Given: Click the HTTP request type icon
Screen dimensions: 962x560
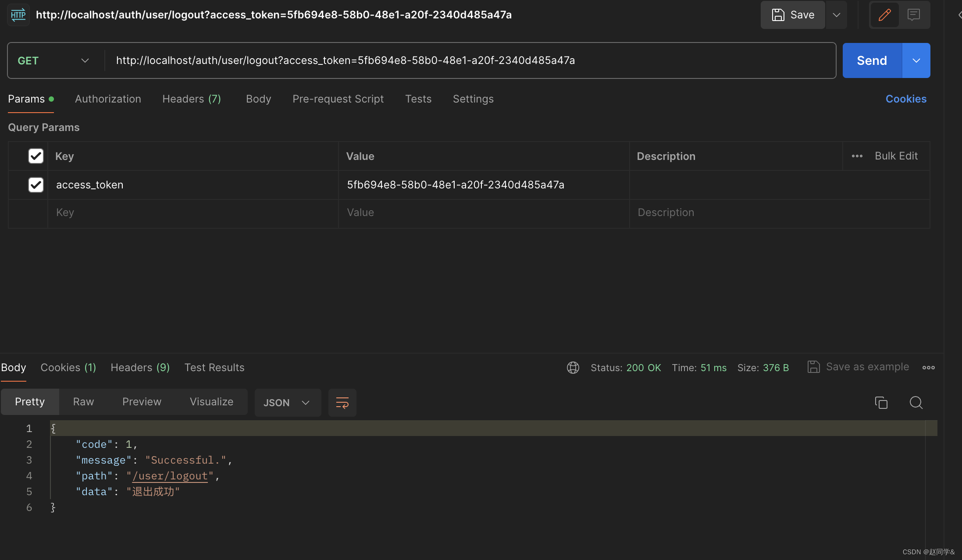Looking at the screenshot, I should click(x=18, y=15).
